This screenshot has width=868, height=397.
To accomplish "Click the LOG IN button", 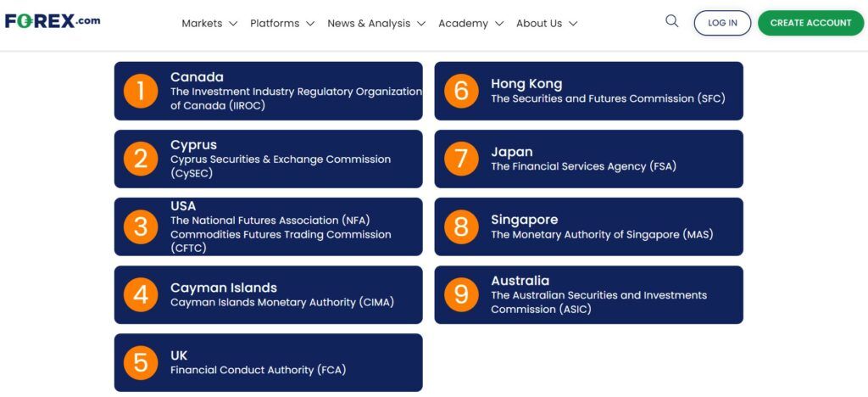I will point(722,23).
